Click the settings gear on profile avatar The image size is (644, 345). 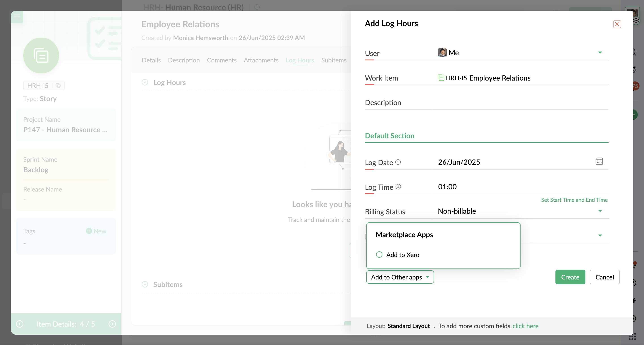click(636, 21)
